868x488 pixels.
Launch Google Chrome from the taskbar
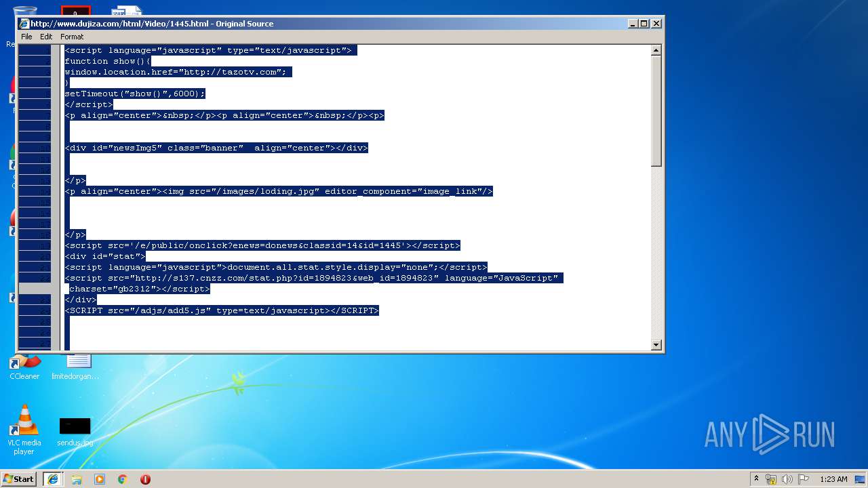(x=123, y=479)
